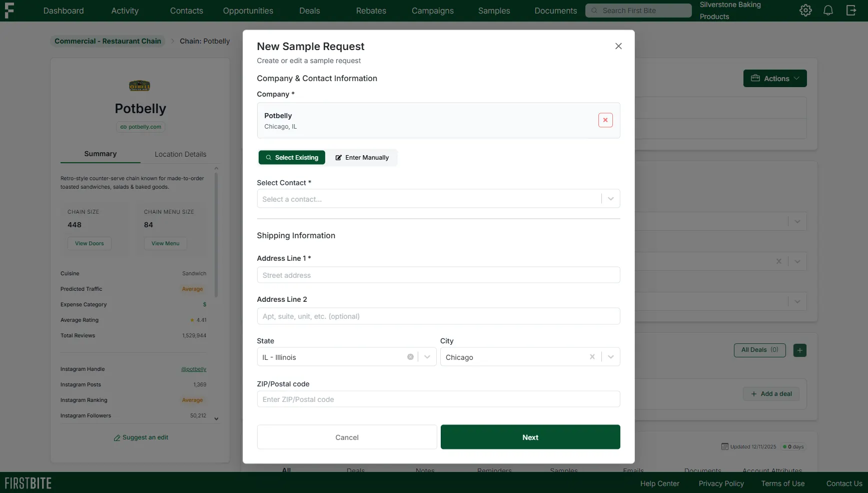Open the Opportunities page

point(248,11)
